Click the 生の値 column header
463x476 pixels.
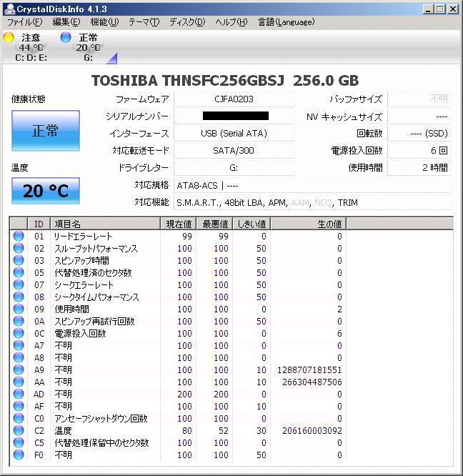pos(308,224)
